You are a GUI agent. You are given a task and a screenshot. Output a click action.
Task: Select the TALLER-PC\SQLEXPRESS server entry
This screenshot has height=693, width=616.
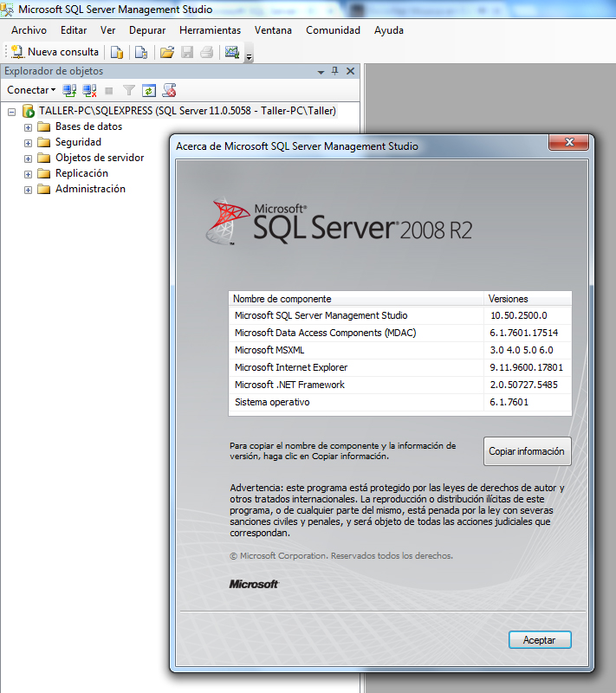tap(187, 111)
